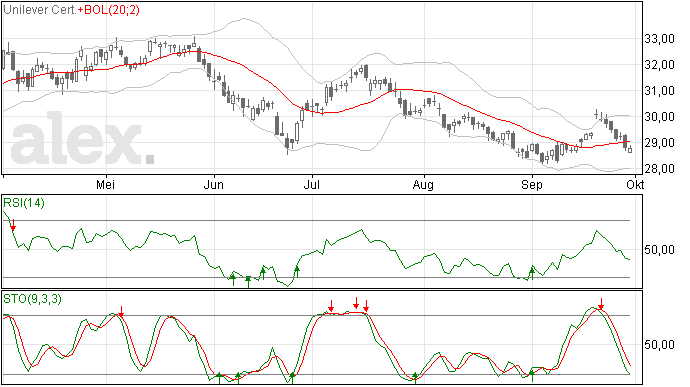Screen dimensions: 690x387
Task: Click the 28,00 price axis label
Action: pyautogui.click(x=659, y=169)
